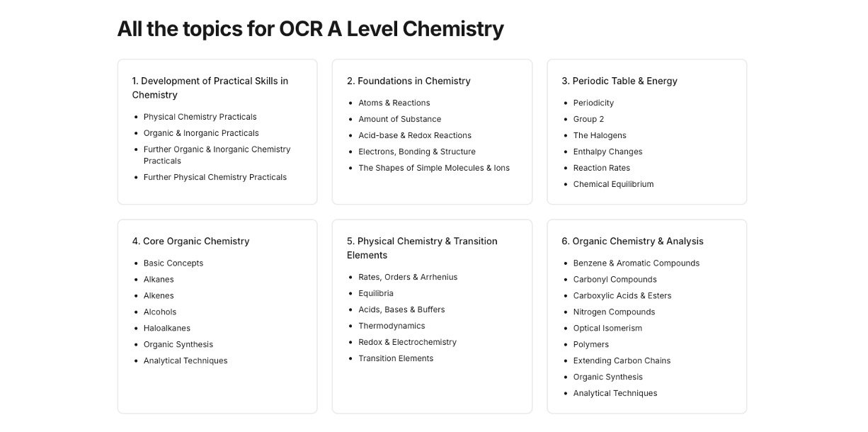Open Benzene & Aromatic Compounds topic
Viewport: 868px width, 432px height.
[636, 263]
